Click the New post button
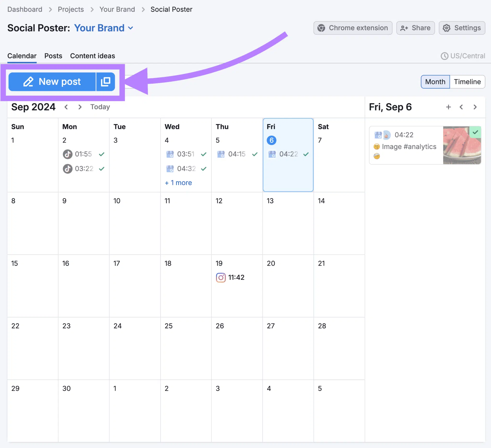This screenshot has width=491, height=448. (52, 81)
